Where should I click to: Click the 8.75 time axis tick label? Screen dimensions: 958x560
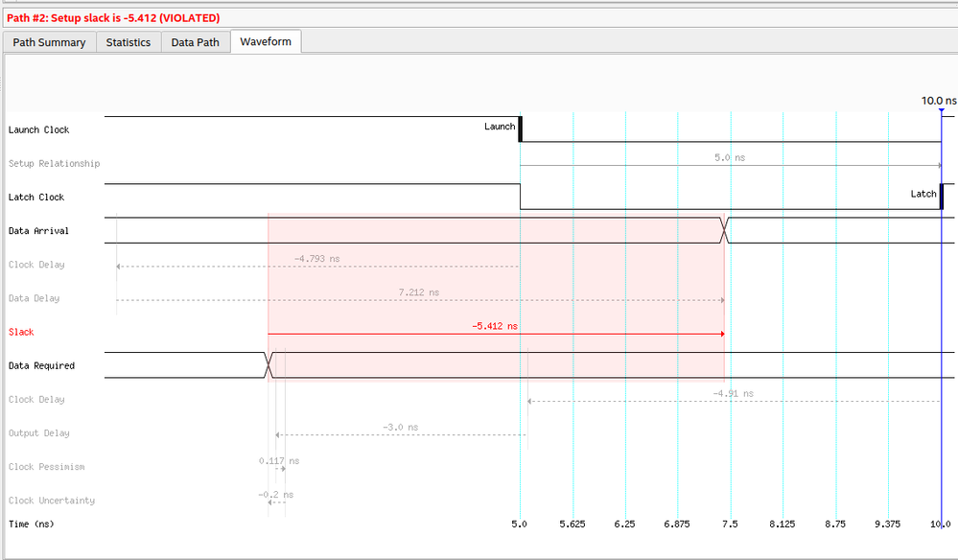pyautogui.click(x=835, y=524)
